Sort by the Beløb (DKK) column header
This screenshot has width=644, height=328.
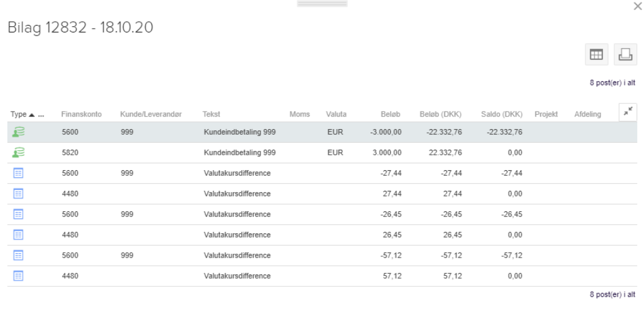point(440,114)
